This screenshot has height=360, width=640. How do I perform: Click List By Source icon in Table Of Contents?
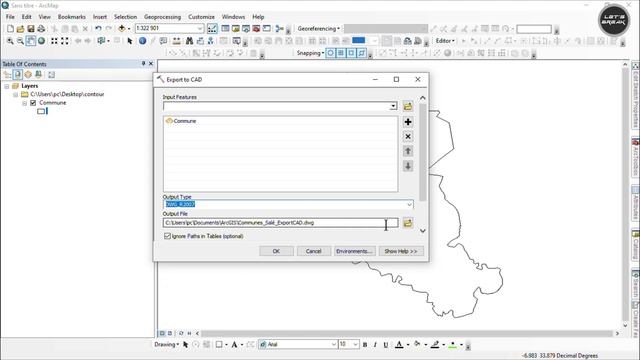click(x=18, y=75)
